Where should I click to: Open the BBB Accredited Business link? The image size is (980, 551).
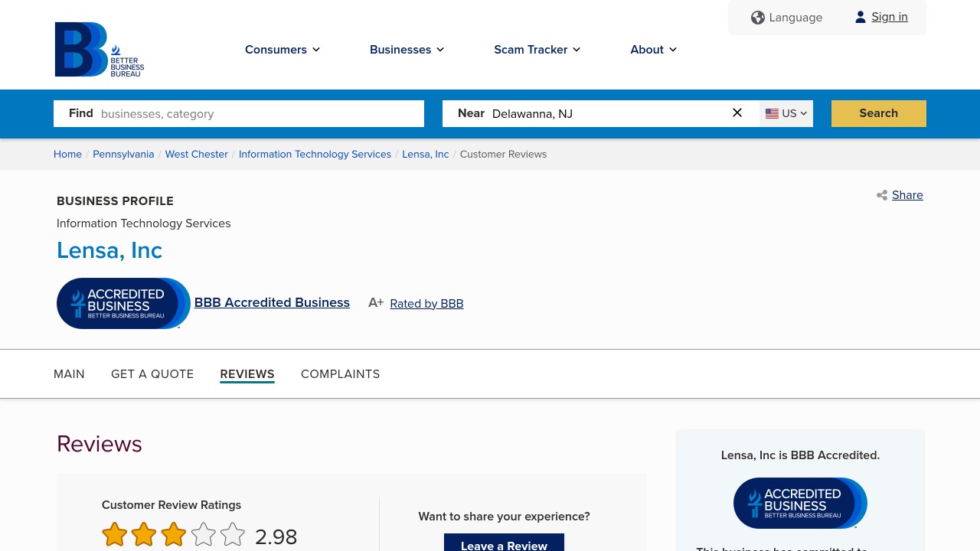click(272, 302)
